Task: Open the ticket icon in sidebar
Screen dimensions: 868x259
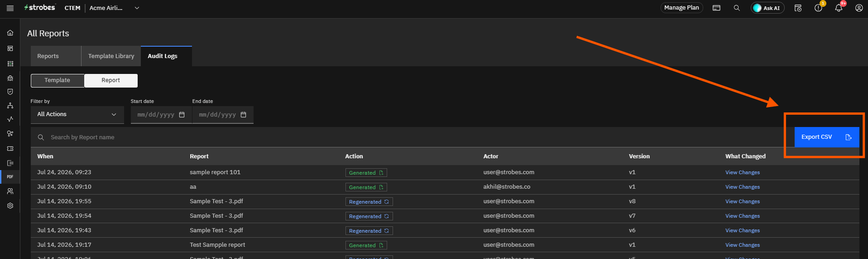Action: click(10, 148)
